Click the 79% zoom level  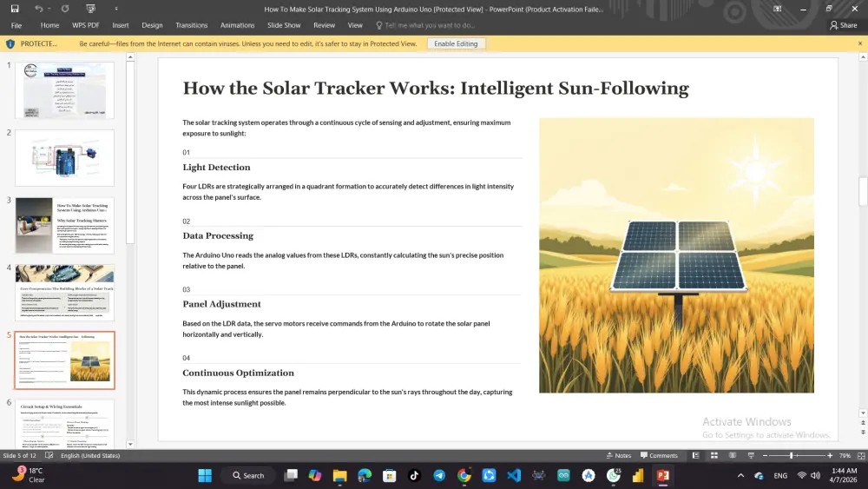(845, 456)
